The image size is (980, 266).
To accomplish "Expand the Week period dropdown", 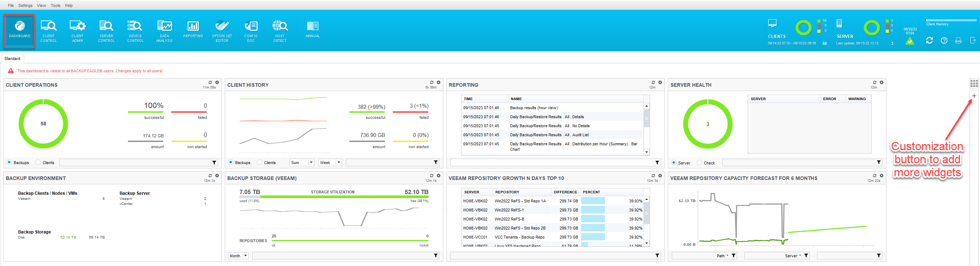I will (x=338, y=163).
